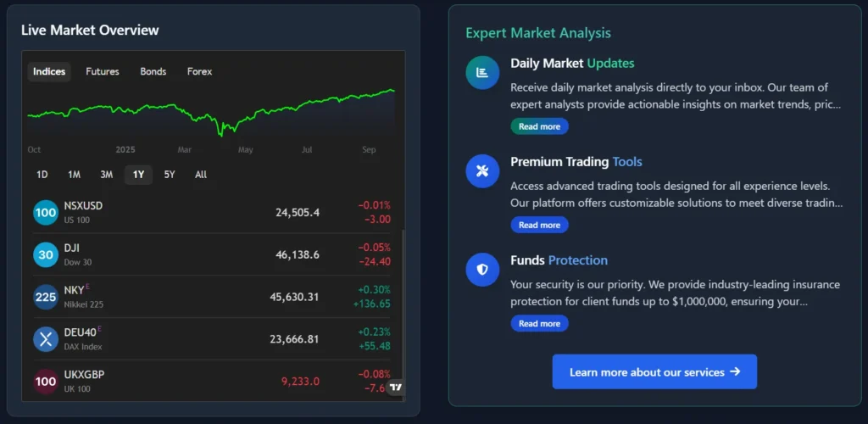868x424 pixels.
Task: Click Read more under Daily Market Updates
Action: pos(539,126)
